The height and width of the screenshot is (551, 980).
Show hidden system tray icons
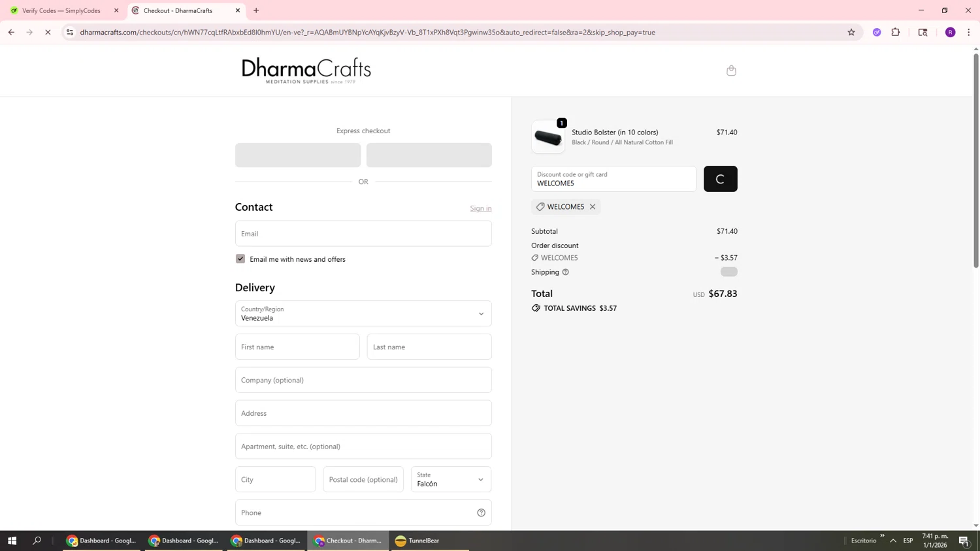point(892,541)
